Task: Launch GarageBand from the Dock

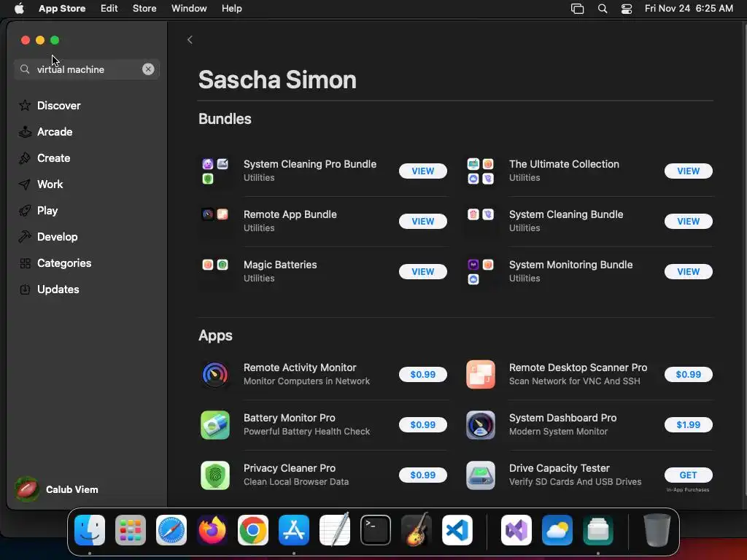Action: (416, 529)
